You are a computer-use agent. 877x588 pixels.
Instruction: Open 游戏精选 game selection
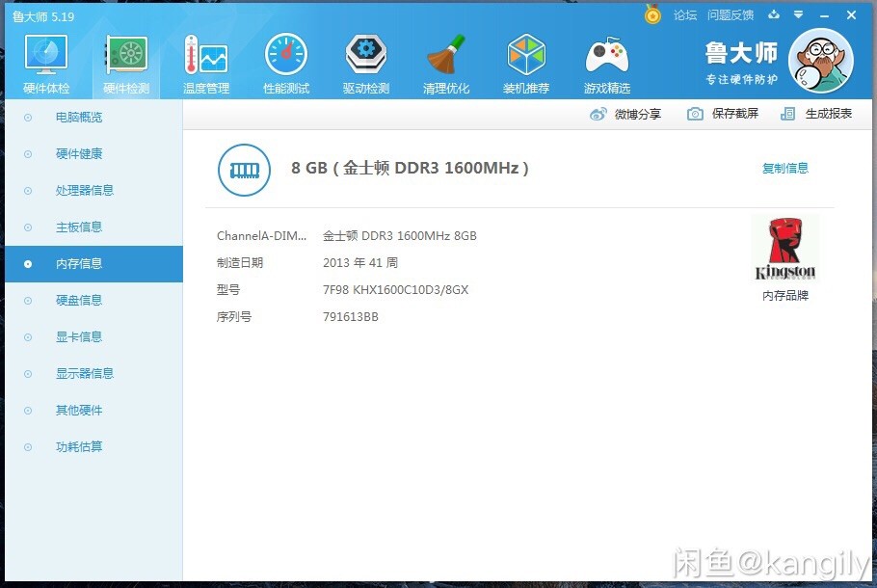[607, 64]
